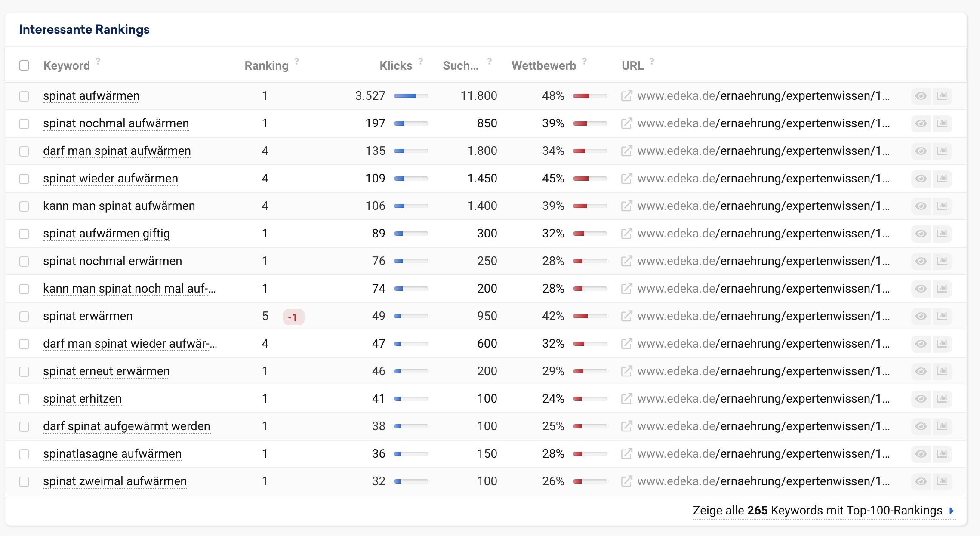Open external link icon for darf man spinat aufwärmen
Image resolution: width=980 pixels, height=536 pixels.
pyautogui.click(x=626, y=151)
